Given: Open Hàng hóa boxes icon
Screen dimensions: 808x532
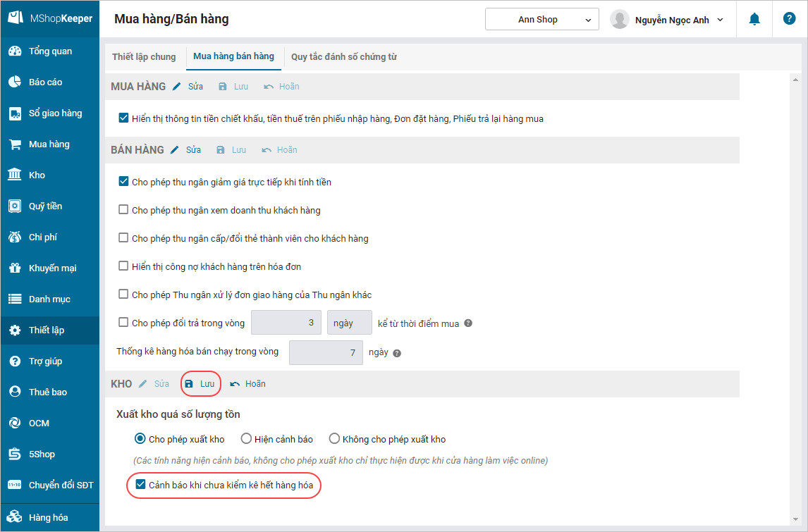Looking at the screenshot, I should pos(15,516).
